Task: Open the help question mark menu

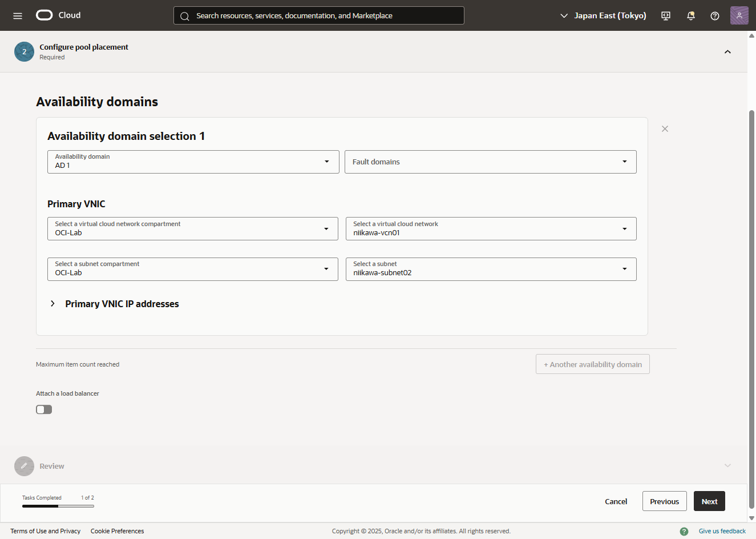Action: [x=714, y=15]
